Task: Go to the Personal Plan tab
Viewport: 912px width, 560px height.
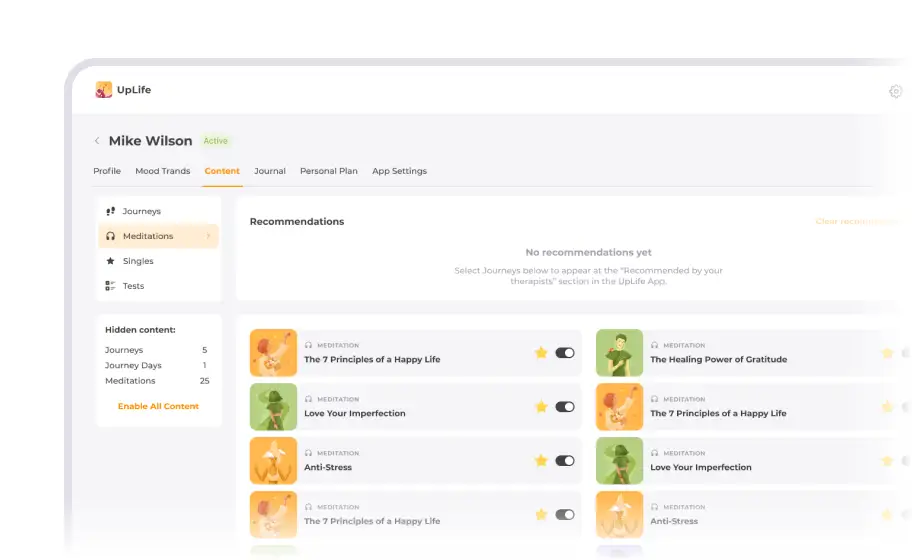Action: 329,171
